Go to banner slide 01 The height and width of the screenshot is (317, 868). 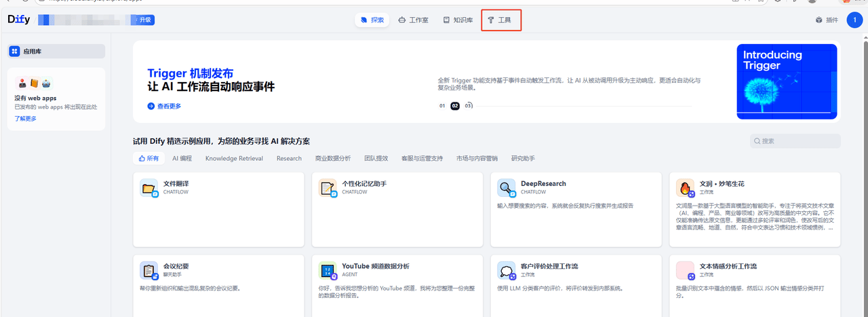442,106
